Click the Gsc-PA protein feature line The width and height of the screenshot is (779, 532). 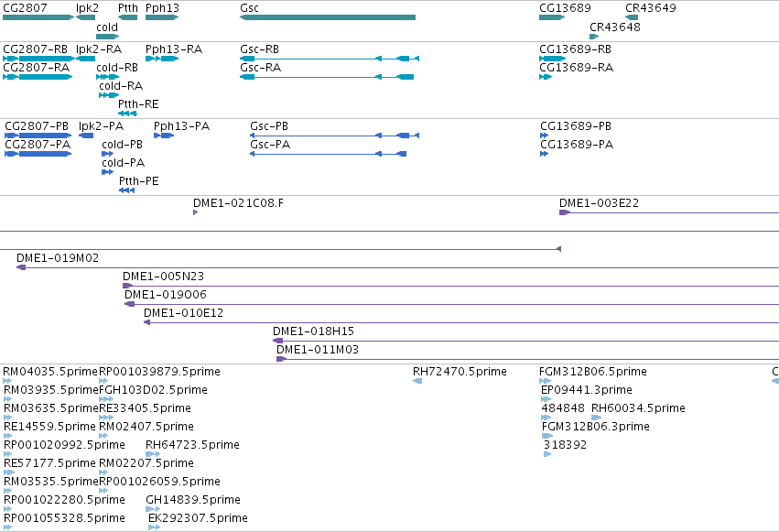click(329, 154)
